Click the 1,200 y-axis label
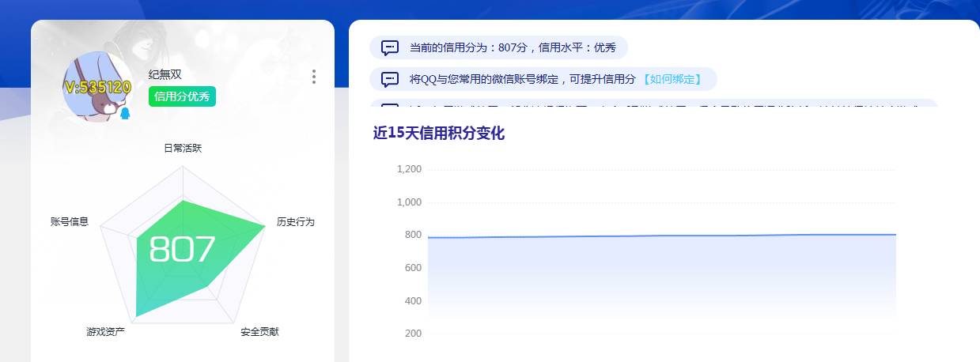This screenshot has width=980, height=362. click(409, 169)
